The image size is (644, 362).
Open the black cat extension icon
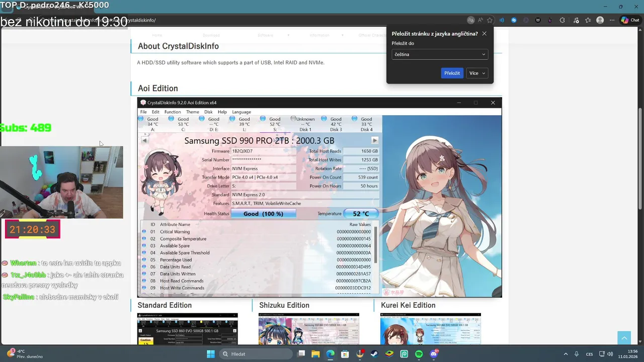[x=538, y=20]
